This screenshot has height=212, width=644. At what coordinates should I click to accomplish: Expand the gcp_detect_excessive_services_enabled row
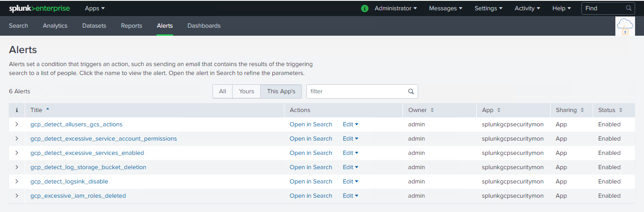click(17, 153)
